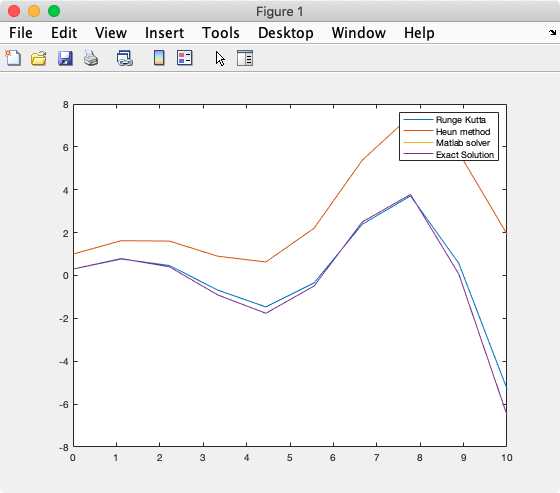Click the y-axis tick label -8
Image resolution: width=560 pixels, height=493 pixels.
tap(64, 447)
